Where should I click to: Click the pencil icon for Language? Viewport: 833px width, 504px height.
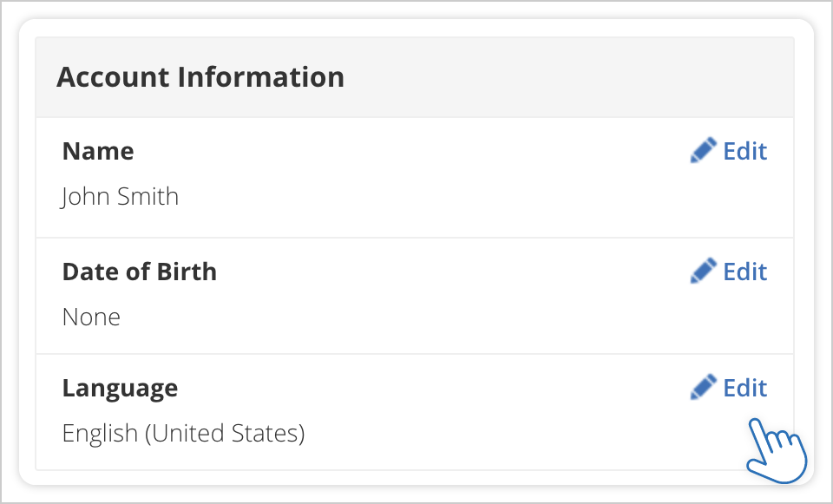coord(703,387)
